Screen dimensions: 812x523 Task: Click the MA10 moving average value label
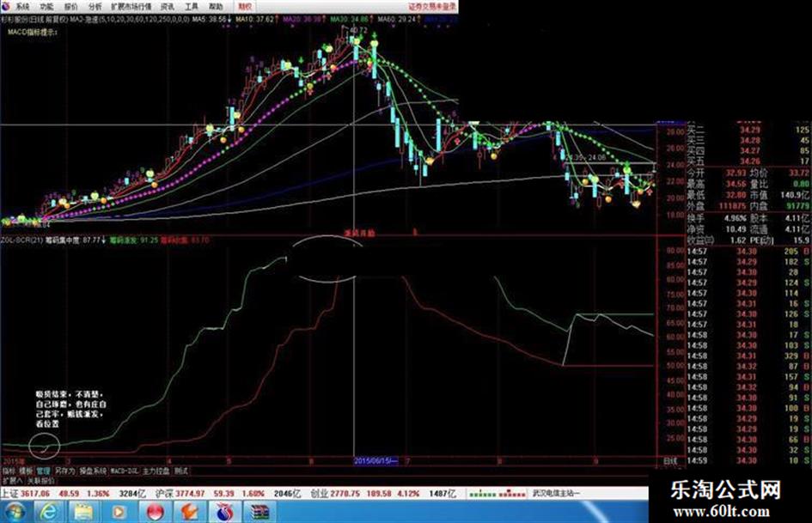tap(255, 19)
